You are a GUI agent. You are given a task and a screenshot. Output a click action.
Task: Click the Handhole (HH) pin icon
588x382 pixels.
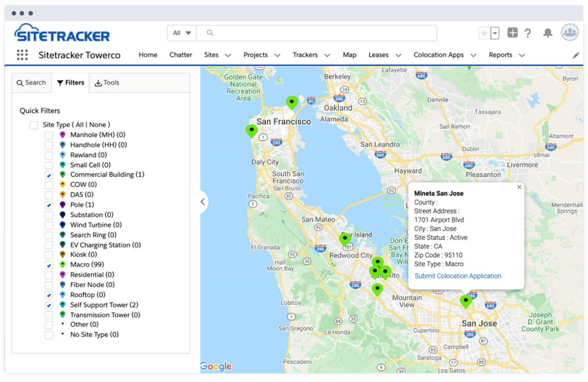coord(63,145)
